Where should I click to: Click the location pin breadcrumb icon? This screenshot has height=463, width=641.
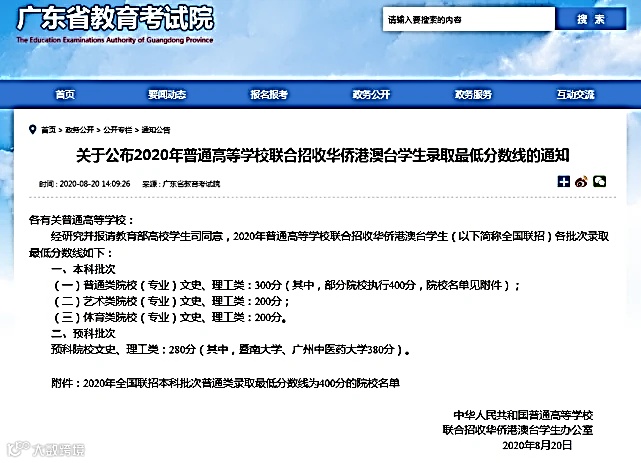[x=33, y=130]
